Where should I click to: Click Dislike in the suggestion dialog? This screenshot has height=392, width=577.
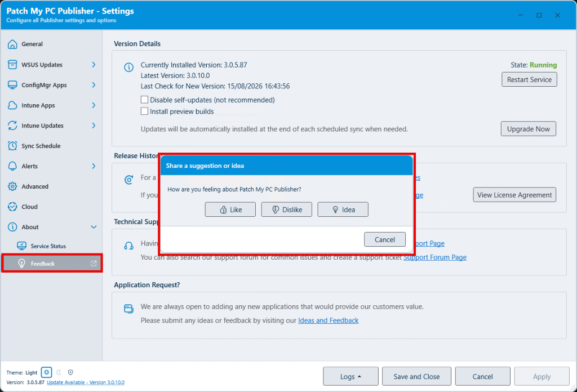point(287,210)
